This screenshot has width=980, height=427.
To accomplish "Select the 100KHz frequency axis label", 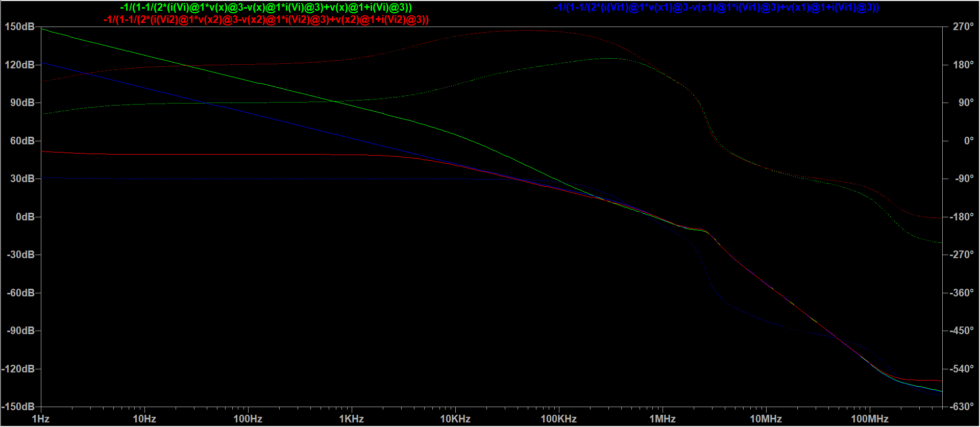I will [559, 419].
